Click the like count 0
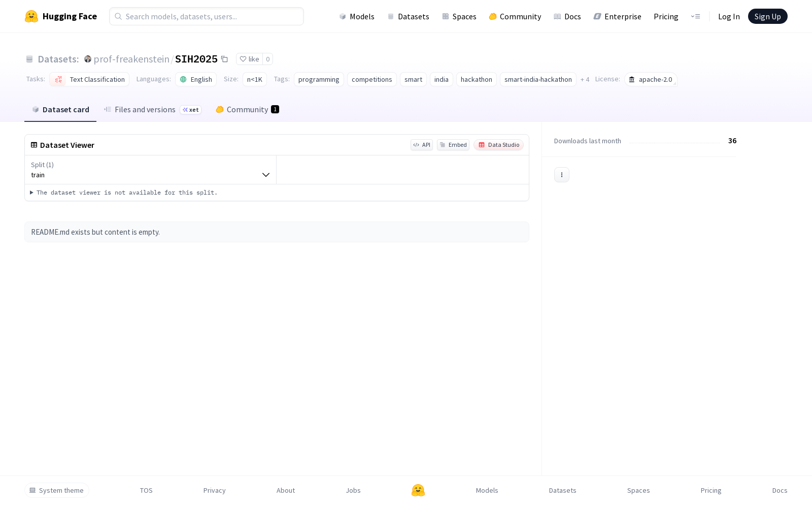The height and width of the screenshot is (508, 812). click(268, 59)
